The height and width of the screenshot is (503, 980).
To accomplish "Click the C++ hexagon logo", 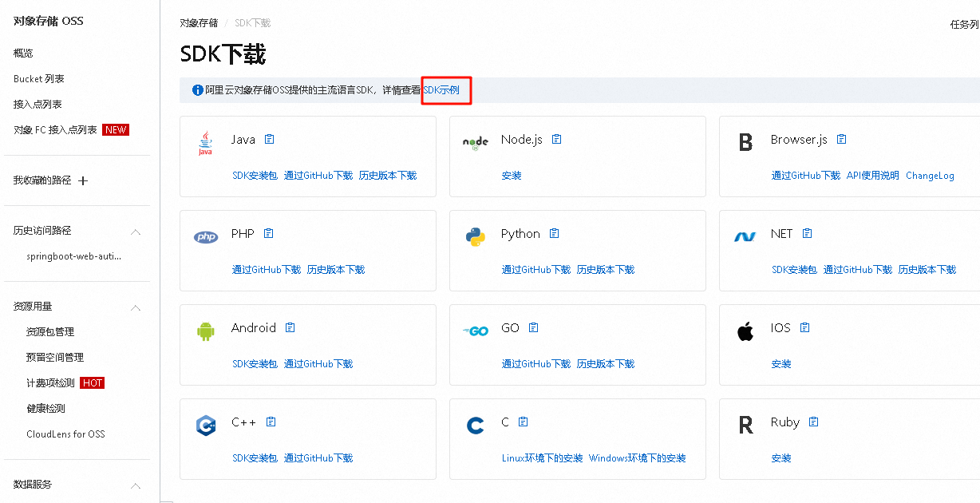I will click(206, 426).
